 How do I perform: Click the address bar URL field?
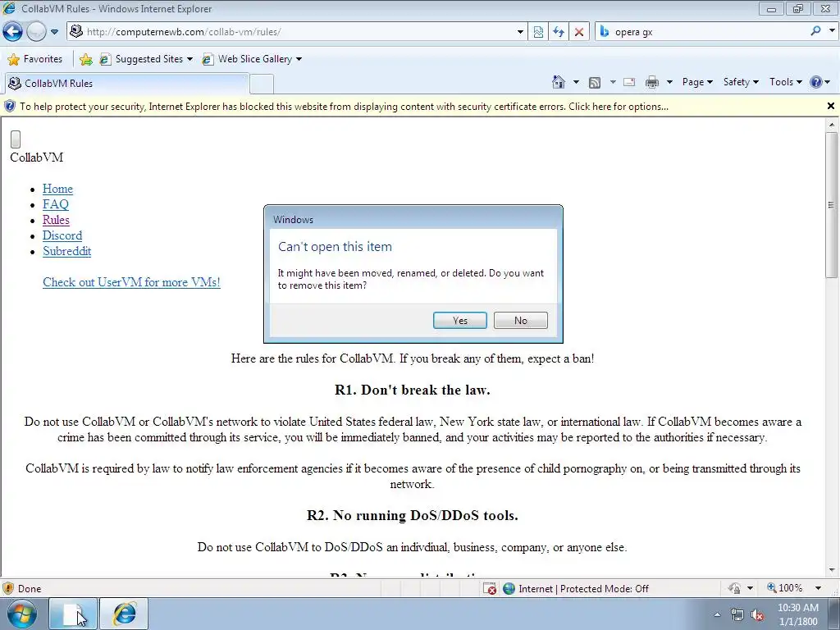click(297, 32)
